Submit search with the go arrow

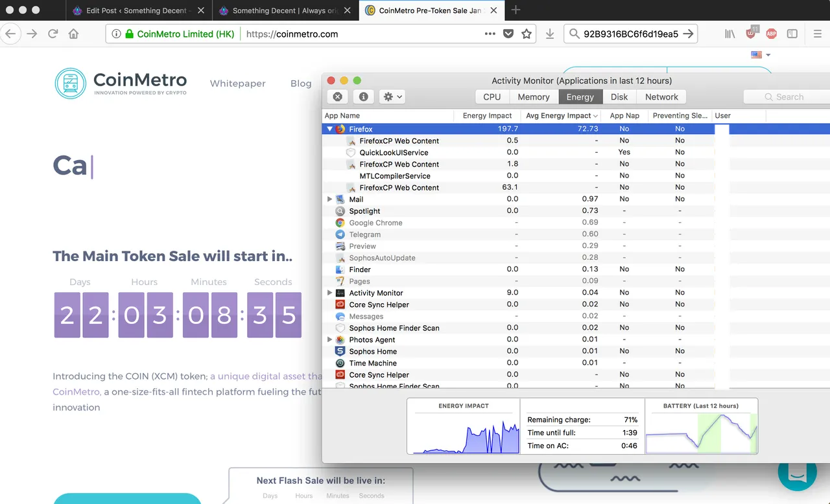click(688, 34)
